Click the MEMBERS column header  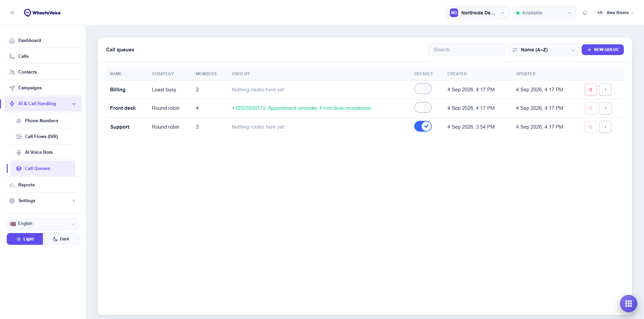click(x=206, y=74)
